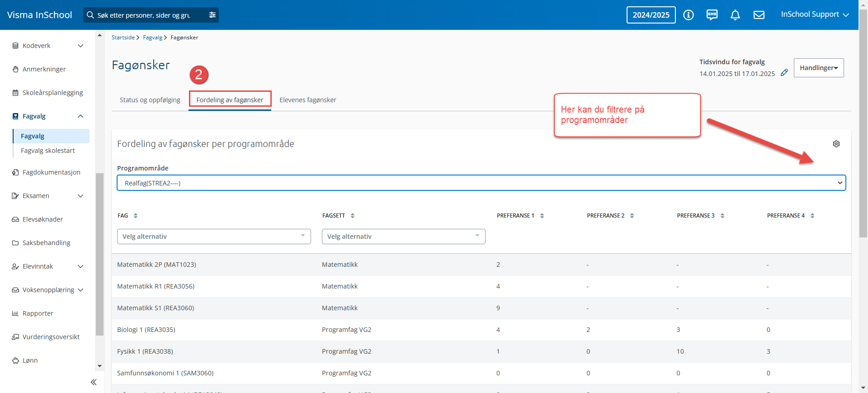Click the Matematikk R1 (REA3056) row

[x=481, y=286]
